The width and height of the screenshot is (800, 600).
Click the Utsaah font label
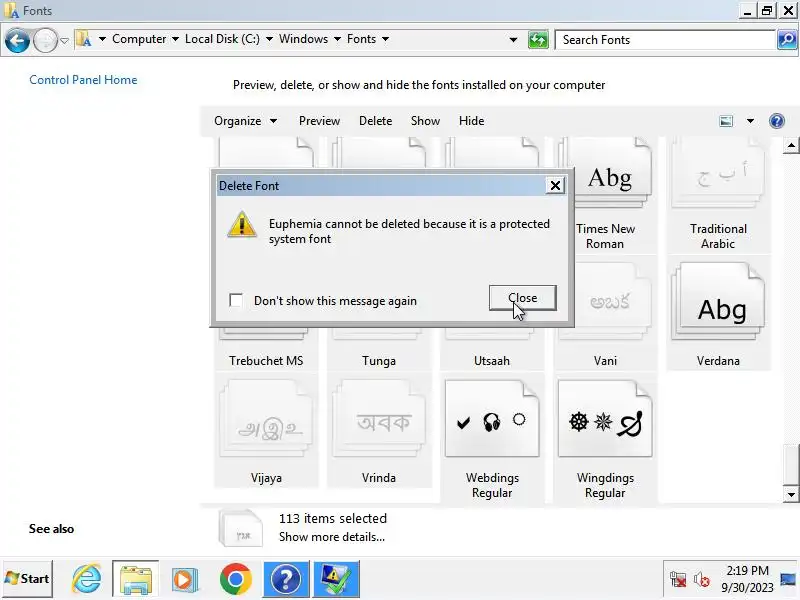click(x=492, y=361)
